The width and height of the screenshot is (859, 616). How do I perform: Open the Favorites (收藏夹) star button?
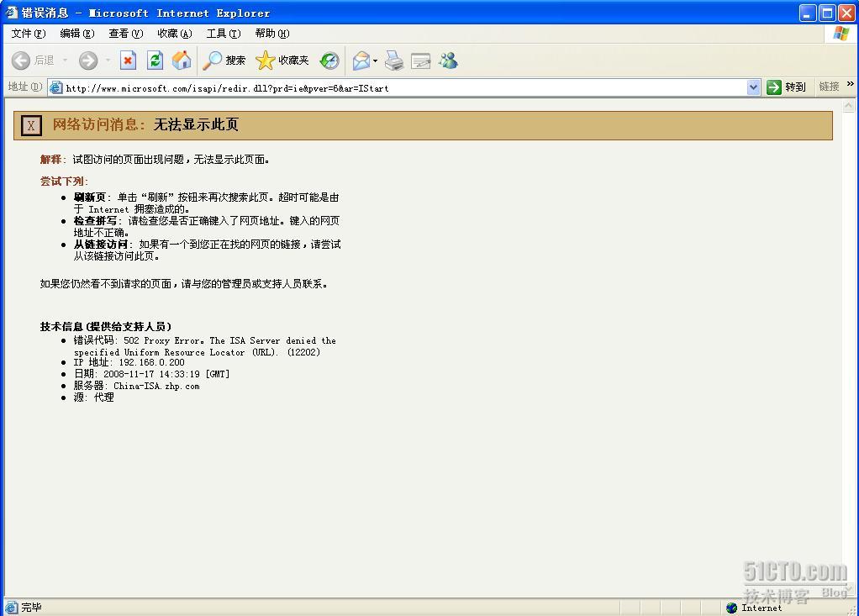(x=282, y=61)
